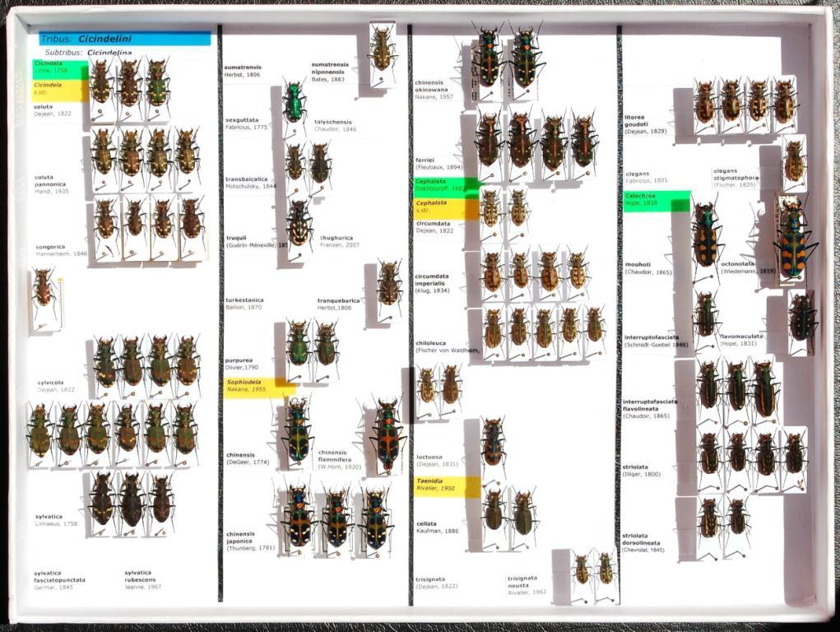Click the blue Tribus: Cicindelini header label
The image size is (840, 632).
tap(124, 39)
